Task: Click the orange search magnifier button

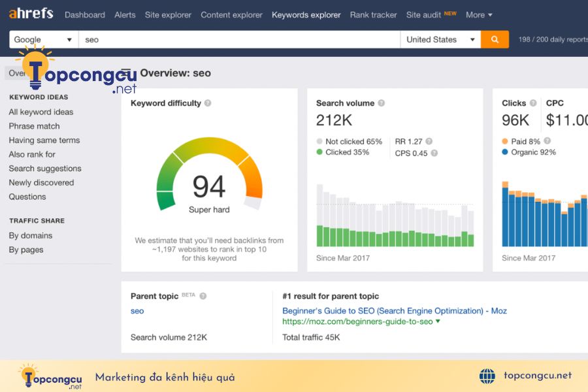Action: 495,39
